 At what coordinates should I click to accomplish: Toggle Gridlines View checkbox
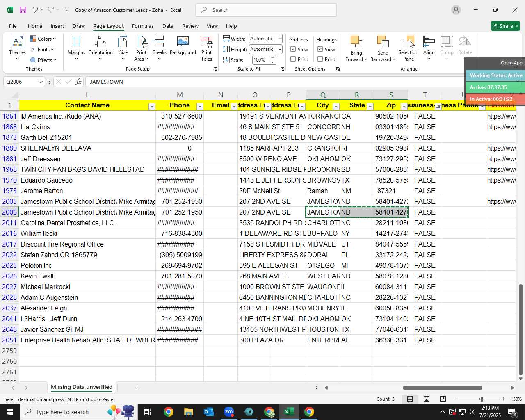pyautogui.click(x=293, y=49)
